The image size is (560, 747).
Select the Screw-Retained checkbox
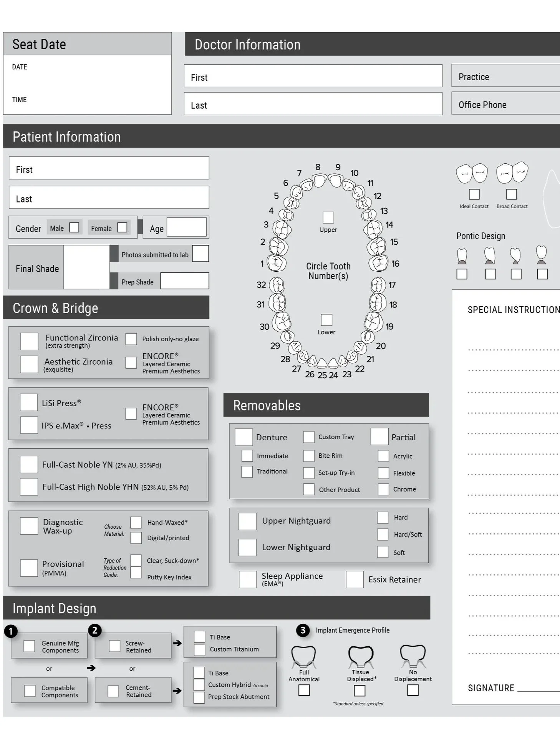(114, 646)
